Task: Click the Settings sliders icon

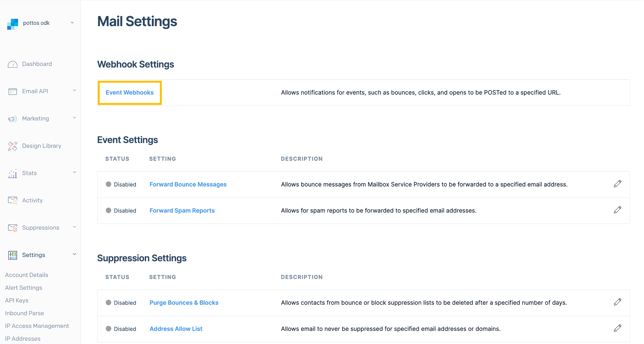Action: 13,255
